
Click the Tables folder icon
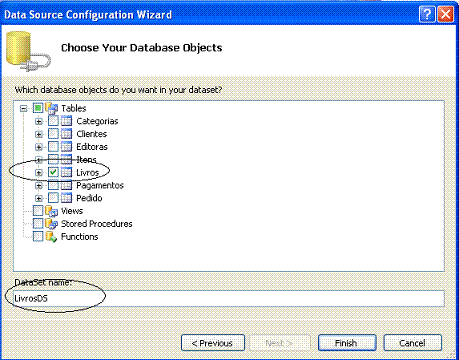coord(51,108)
